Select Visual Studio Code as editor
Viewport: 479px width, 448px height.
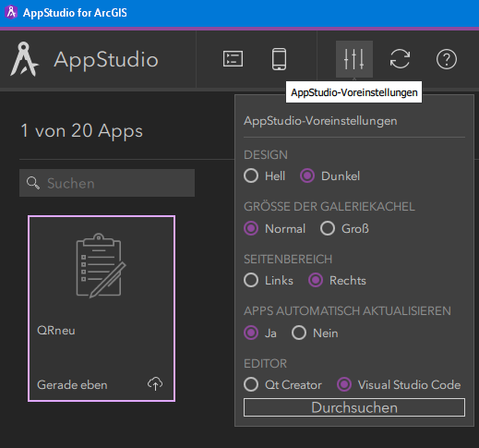344,384
